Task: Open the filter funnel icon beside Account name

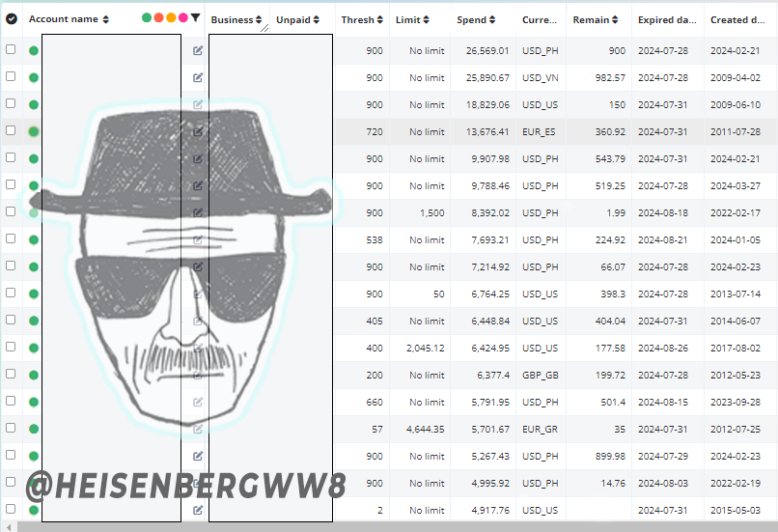Action: 196,18
